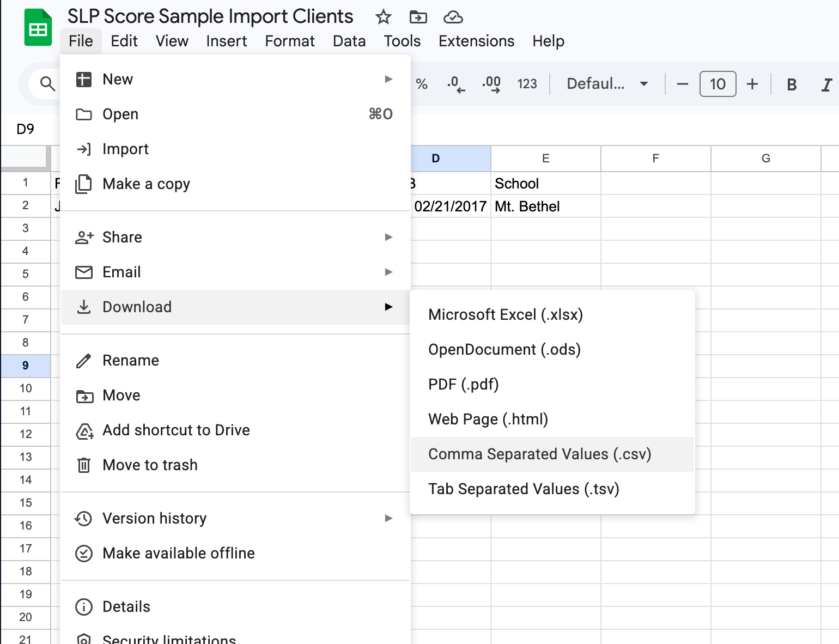Click the Name Box showing D9
Screen dimensions: 839x644
25,129
